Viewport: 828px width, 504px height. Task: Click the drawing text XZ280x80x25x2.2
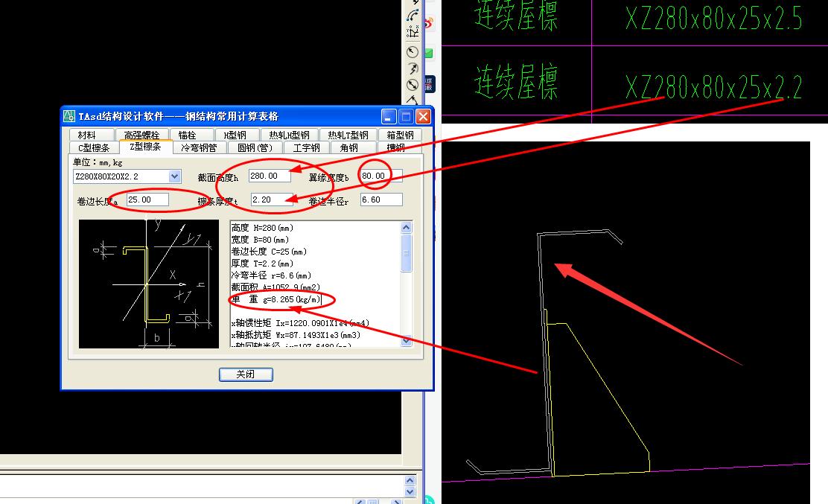(x=714, y=87)
